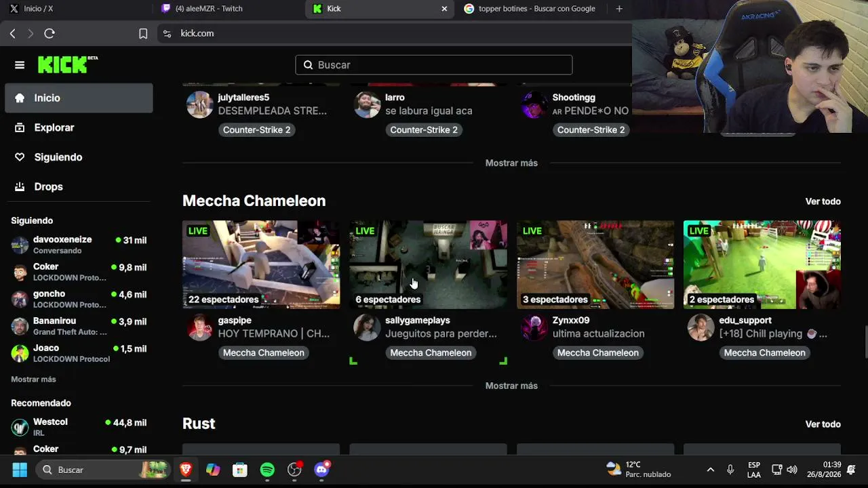
Task: Open Joaco channel in the sidebar
Action: pyautogui.click(x=79, y=353)
